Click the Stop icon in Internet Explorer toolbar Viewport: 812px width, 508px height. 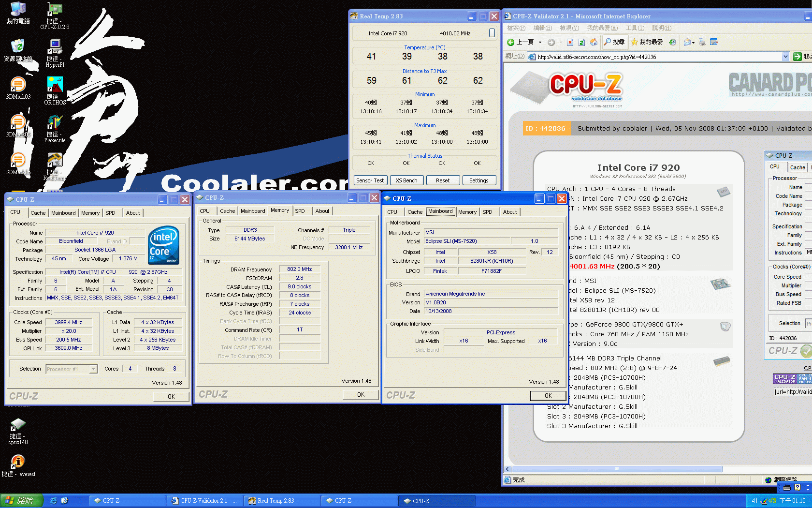point(570,42)
